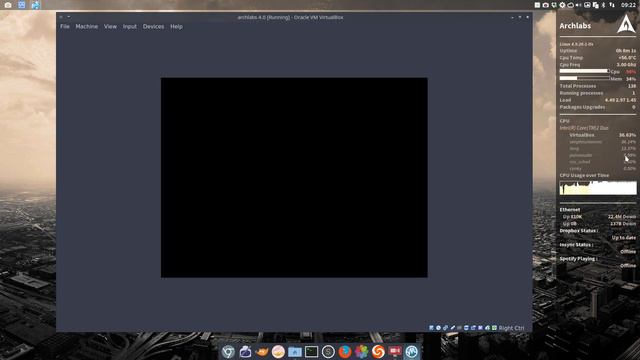The width and height of the screenshot is (640, 360).
Task: Click inside the black VM display
Action: (294, 178)
